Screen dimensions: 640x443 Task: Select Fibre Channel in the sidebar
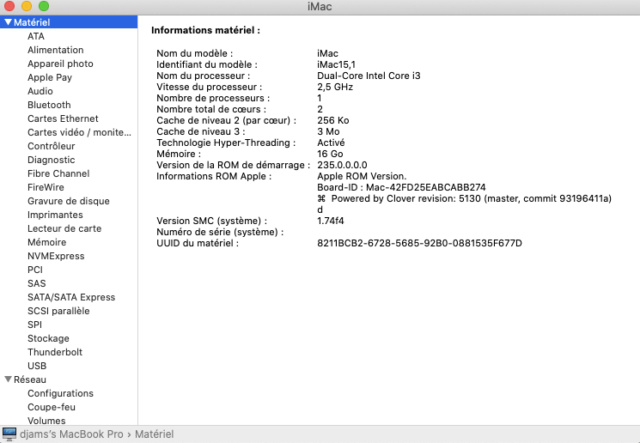coord(58,174)
